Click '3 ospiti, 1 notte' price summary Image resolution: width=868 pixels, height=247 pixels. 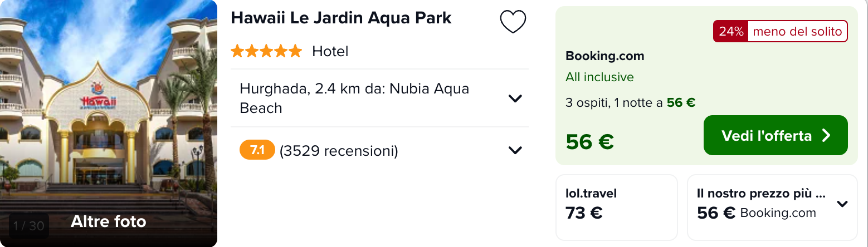click(630, 103)
